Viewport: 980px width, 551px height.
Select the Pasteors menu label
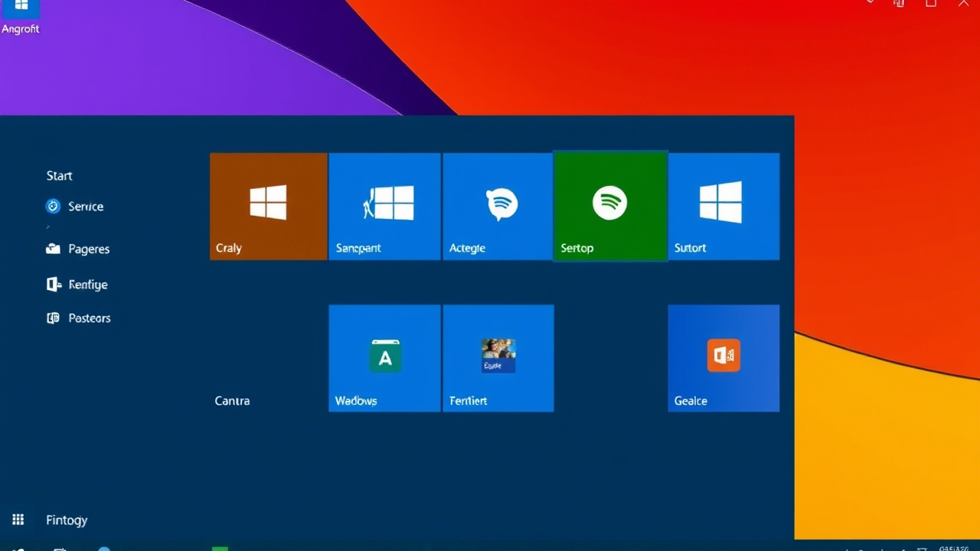pyautogui.click(x=90, y=318)
